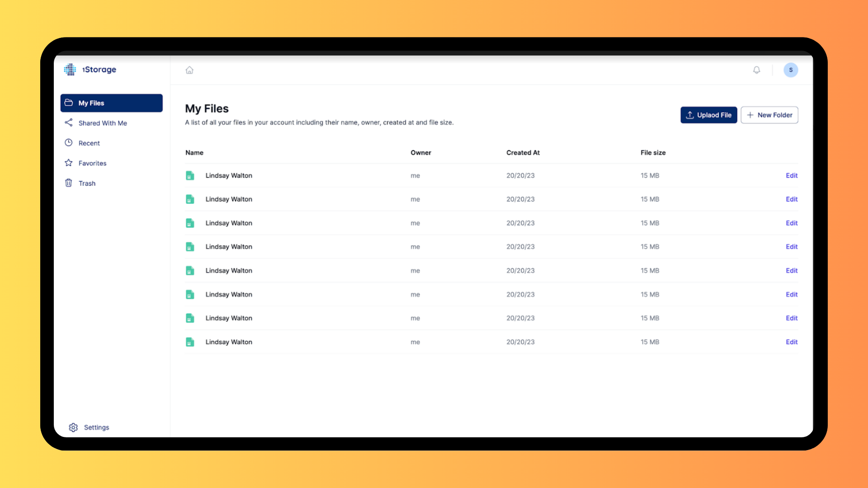The width and height of the screenshot is (868, 488).
Task: Open Trash folder
Action: 87,183
